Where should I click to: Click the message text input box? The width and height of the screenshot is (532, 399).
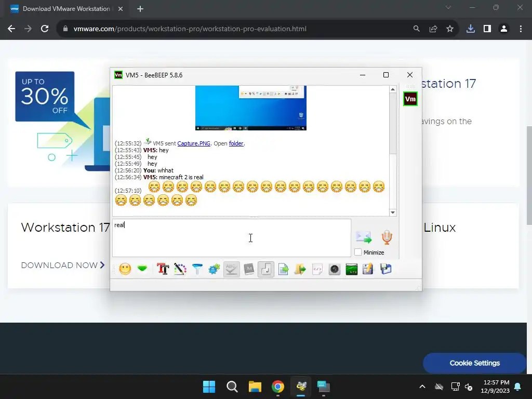click(x=232, y=238)
